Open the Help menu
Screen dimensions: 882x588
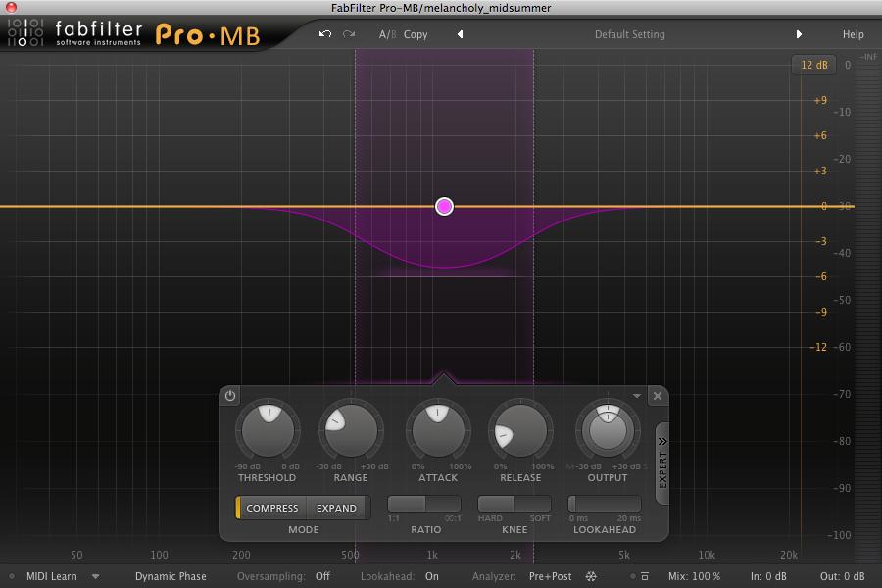[853, 34]
